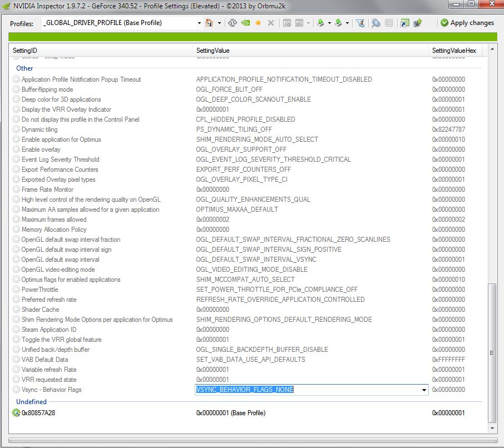Image resolution: width=504 pixels, height=448 pixels.
Task: Select 'Deep color for 3D applications' setting
Action: (x=61, y=99)
